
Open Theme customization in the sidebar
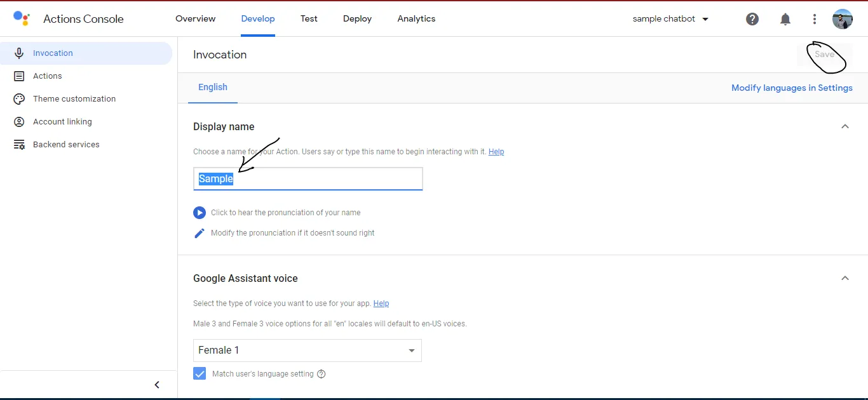86,99
